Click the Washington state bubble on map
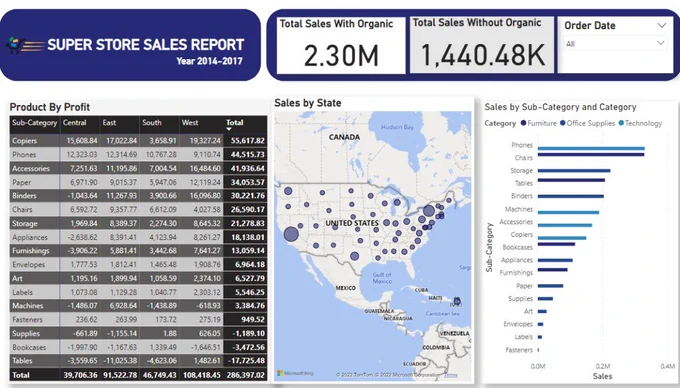Screen dimensions: 680x388 tap(288, 191)
